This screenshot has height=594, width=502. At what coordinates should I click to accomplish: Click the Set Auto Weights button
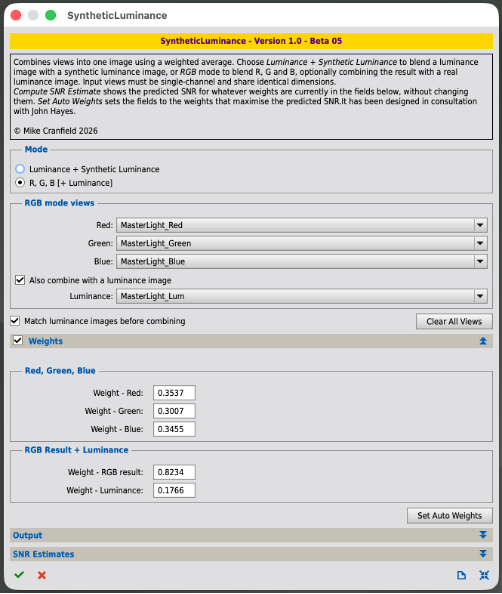(450, 516)
